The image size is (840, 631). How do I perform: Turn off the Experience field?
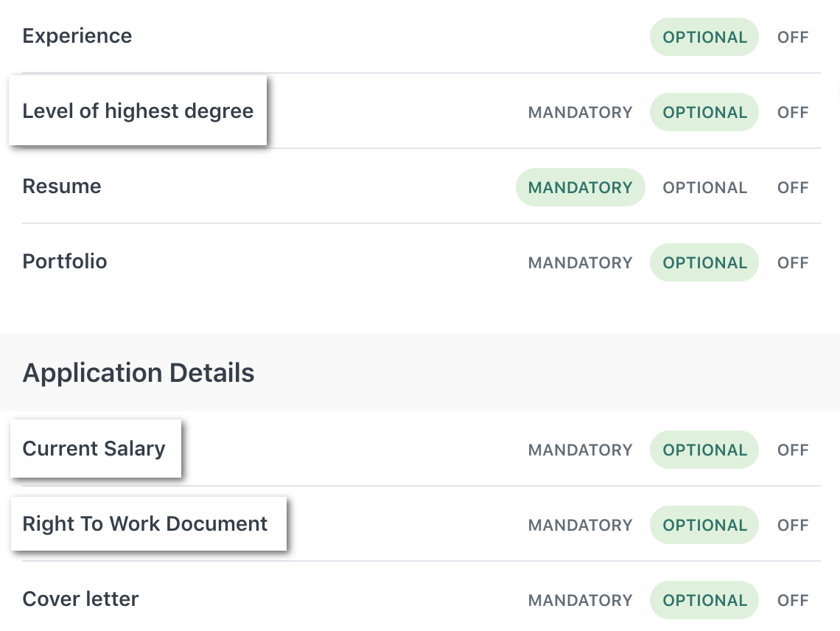click(792, 37)
